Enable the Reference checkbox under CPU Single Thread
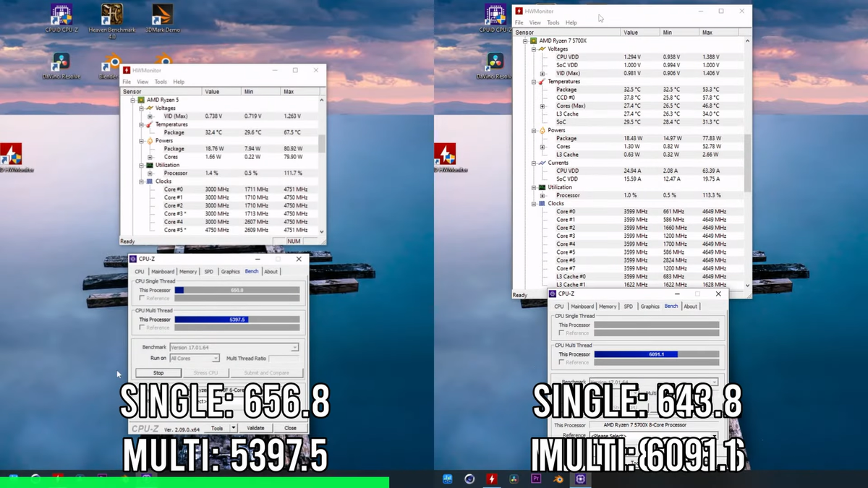 [x=142, y=297]
